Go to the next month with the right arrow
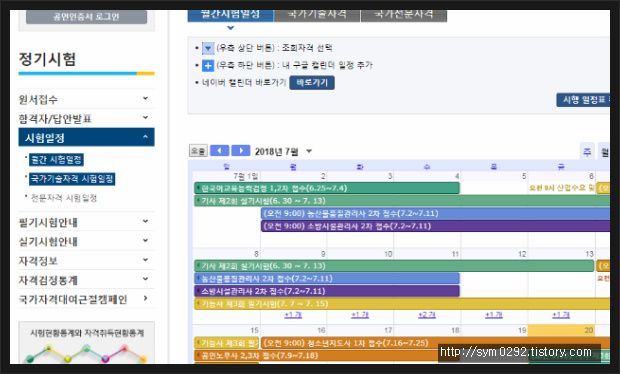The height and width of the screenshot is (374, 620). 240,151
